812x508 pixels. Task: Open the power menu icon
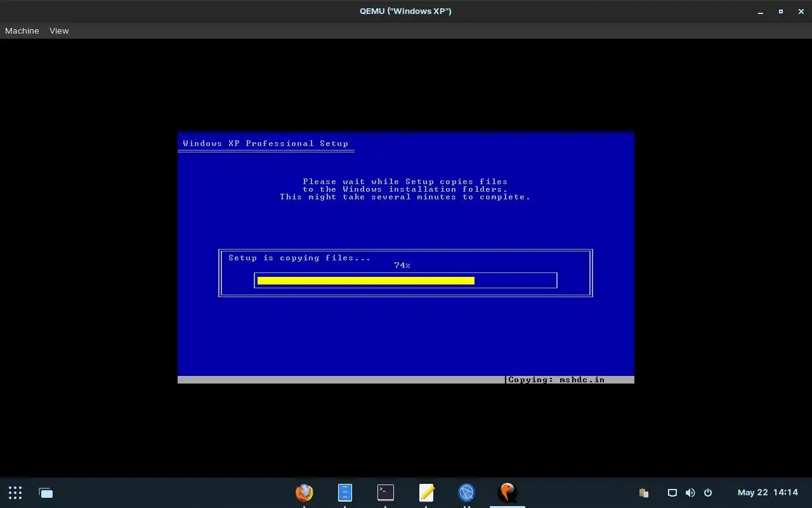click(708, 493)
